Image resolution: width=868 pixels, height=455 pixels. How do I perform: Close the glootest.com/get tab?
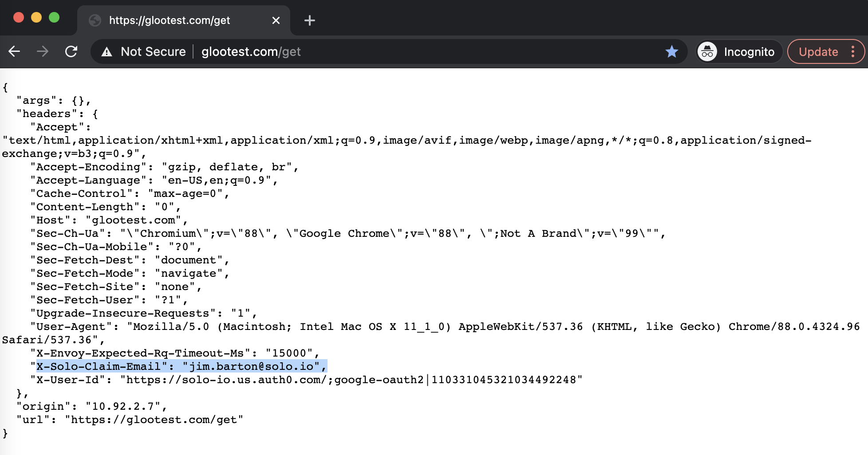tap(276, 20)
